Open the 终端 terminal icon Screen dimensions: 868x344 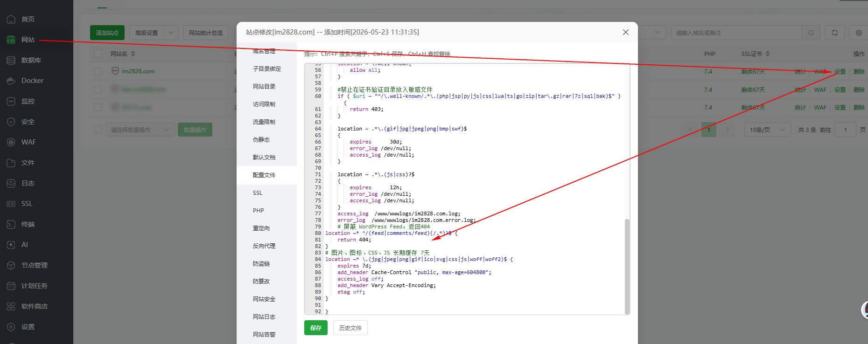coord(11,224)
